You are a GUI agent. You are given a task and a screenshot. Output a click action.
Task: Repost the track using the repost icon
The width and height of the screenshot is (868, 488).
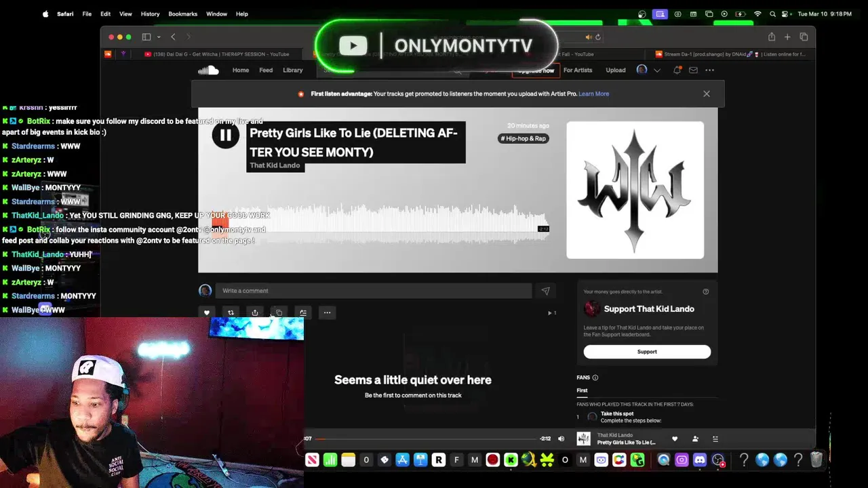coord(231,312)
